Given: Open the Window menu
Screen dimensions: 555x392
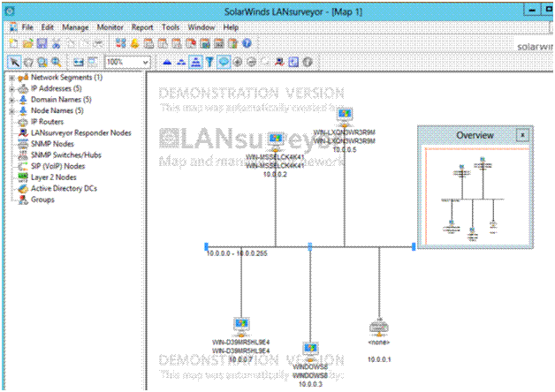Looking at the screenshot, I should pyautogui.click(x=201, y=27).
